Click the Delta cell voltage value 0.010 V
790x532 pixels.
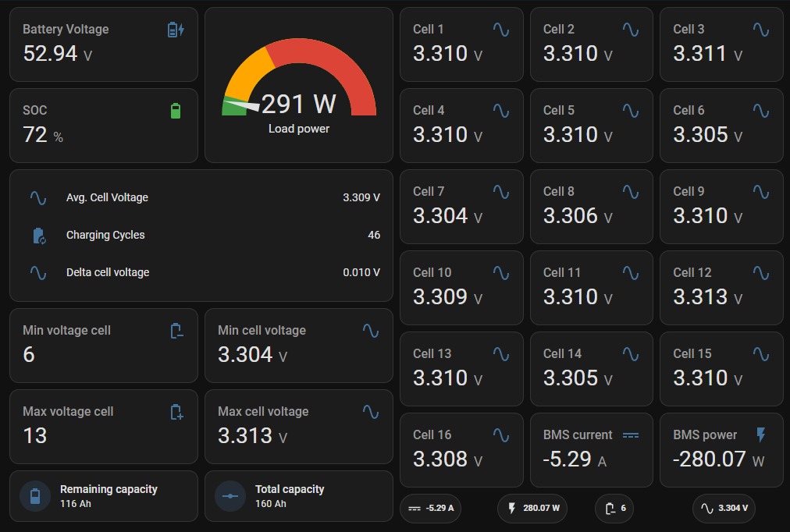pyautogui.click(x=361, y=273)
